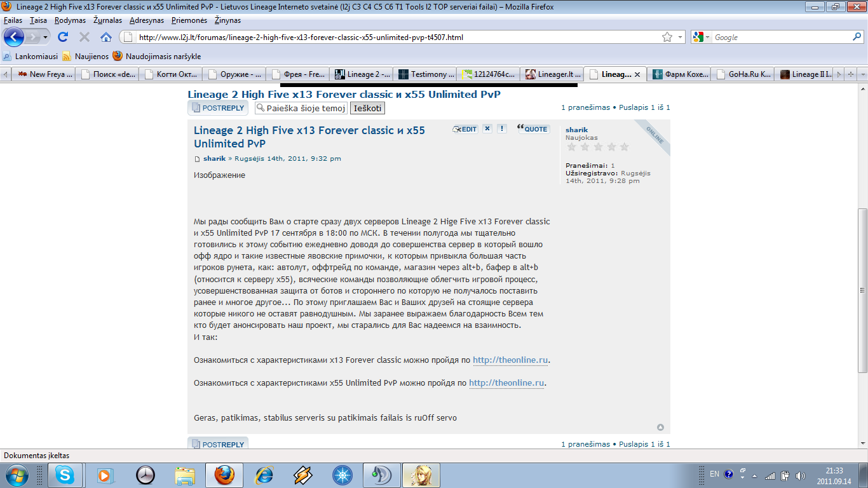Click the volume speaker tray icon
The width and height of the screenshot is (868, 488).
tap(801, 475)
